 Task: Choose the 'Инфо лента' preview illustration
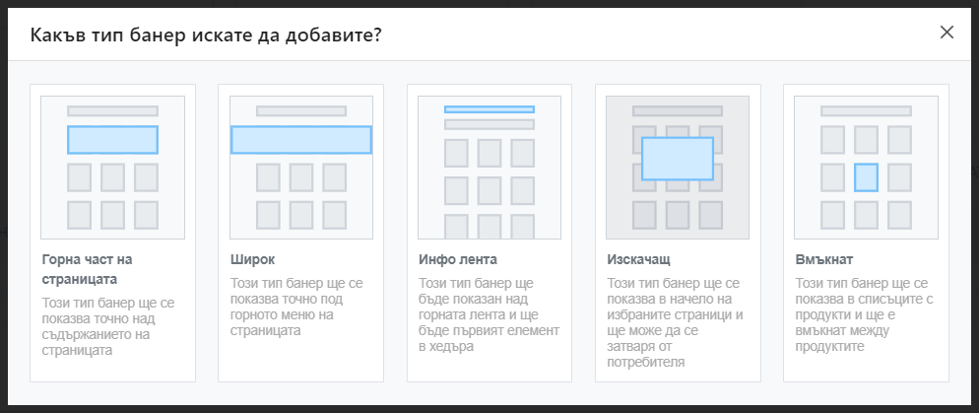pyautogui.click(x=490, y=168)
